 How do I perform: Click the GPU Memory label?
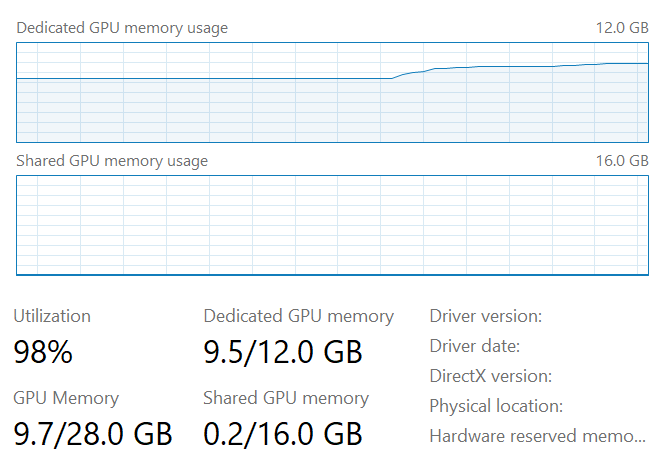pyautogui.click(x=66, y=398)
